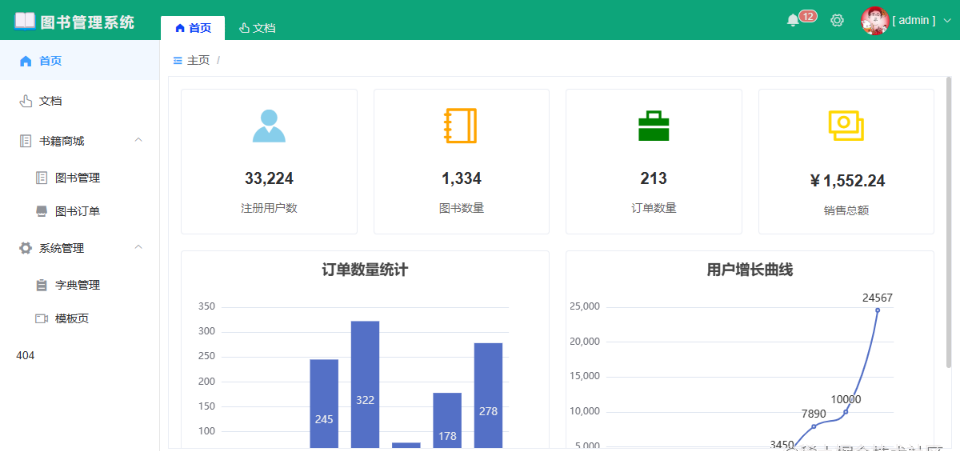Click the bar labeled 278
Image resolution: width=960 pixels, height=451 pixels.
[488, 396]
